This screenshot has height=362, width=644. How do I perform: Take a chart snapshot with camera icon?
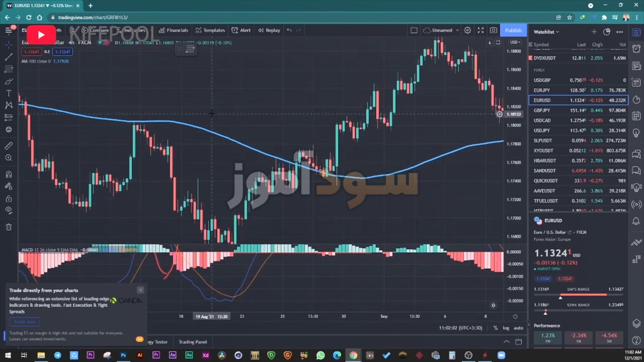(x=494, y=30)
